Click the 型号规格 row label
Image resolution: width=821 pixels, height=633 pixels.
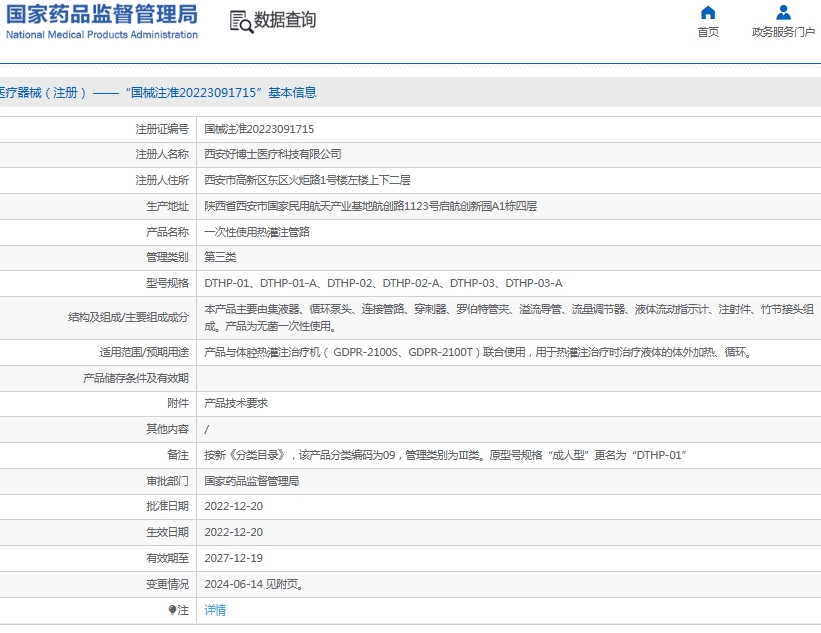tap(167, 283)
